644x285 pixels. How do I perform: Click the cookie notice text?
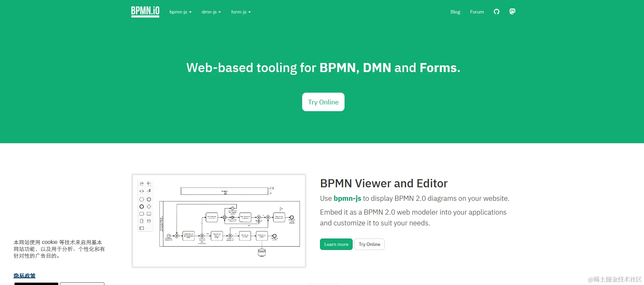pos(59,249)
